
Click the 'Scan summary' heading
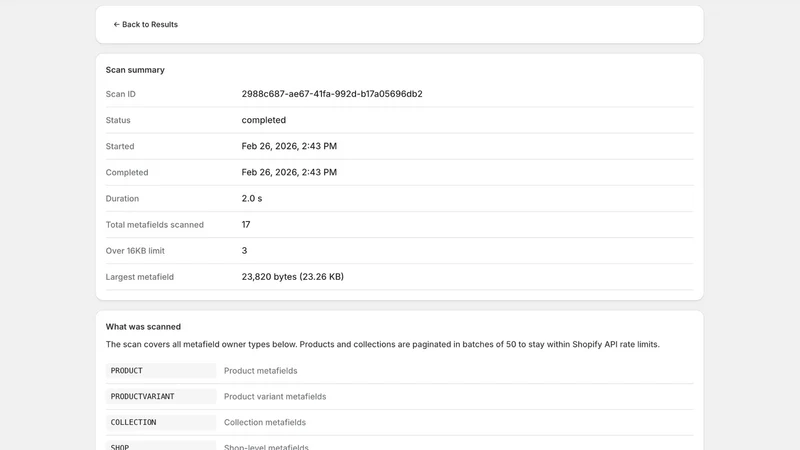[135, 70]
